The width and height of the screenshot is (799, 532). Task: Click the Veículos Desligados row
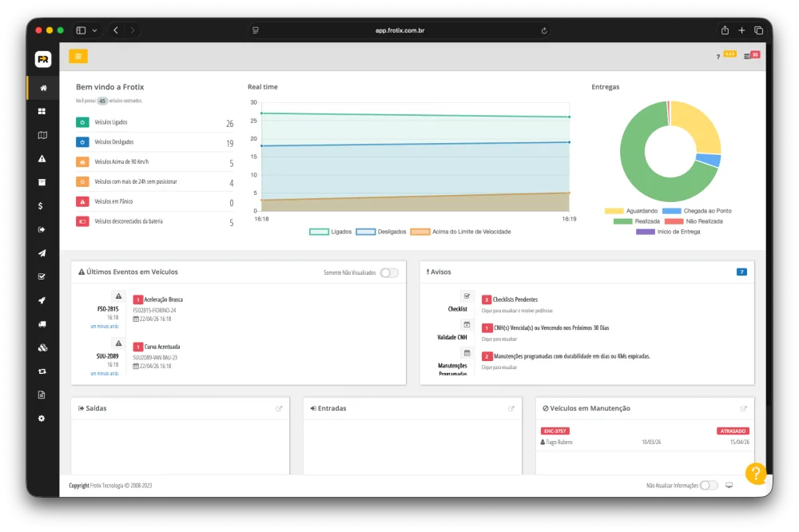(x=154, y=142)
